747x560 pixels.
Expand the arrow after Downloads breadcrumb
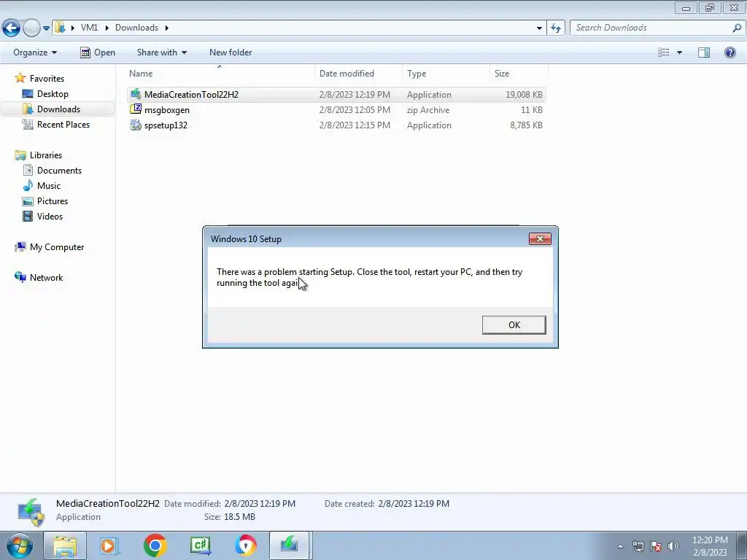pyautogui.click(x=167, y=28)
